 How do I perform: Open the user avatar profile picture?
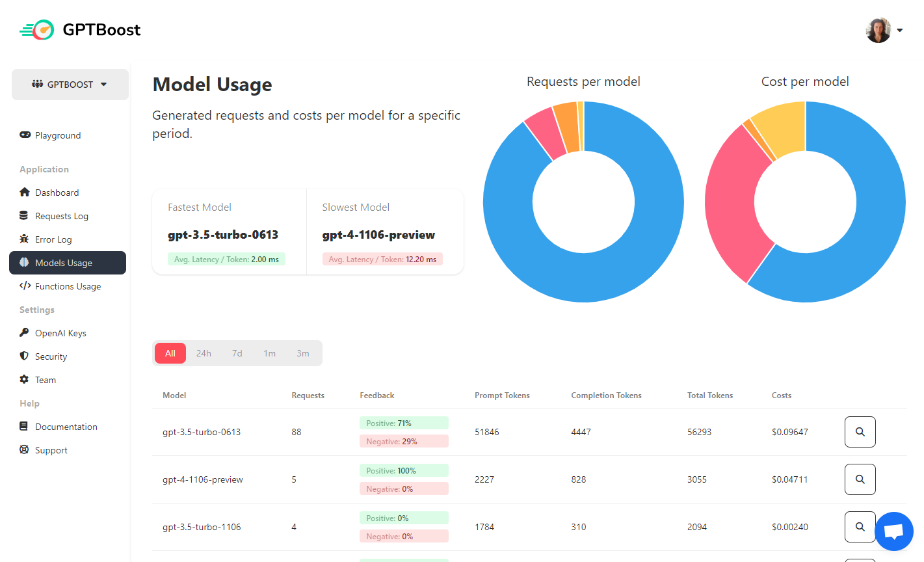point(878,30)
